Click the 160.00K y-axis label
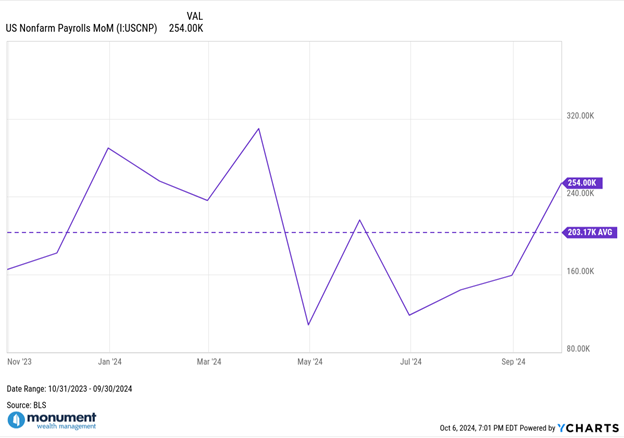The height and width of the screenshot is (438, 624). [x=580, y=271]
